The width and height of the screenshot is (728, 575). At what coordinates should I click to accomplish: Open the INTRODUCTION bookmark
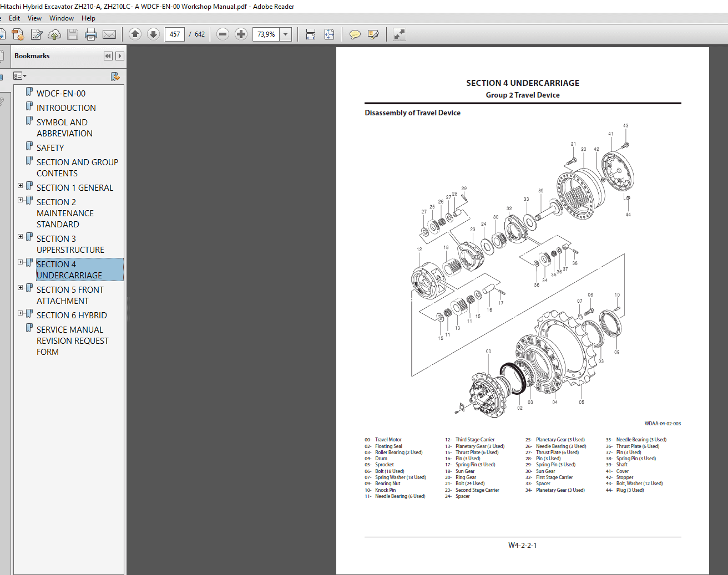[x=66, y=108]
